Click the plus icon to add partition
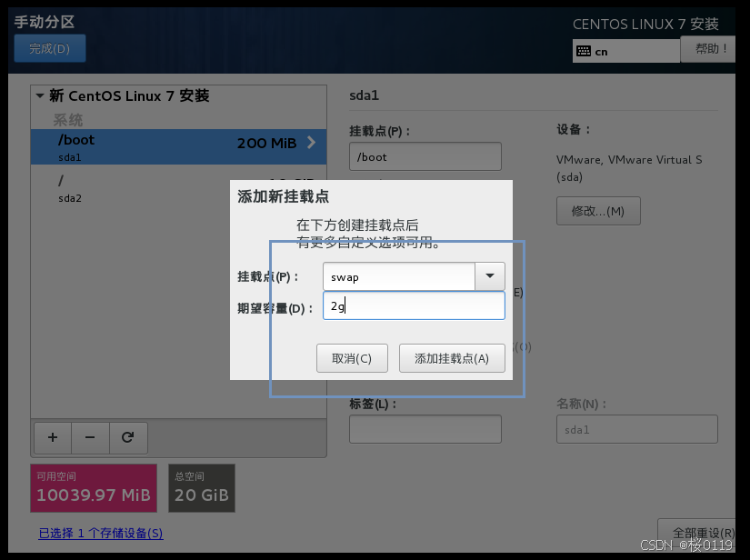The width and height of the screenshot is (750, 560). point(53,437)
